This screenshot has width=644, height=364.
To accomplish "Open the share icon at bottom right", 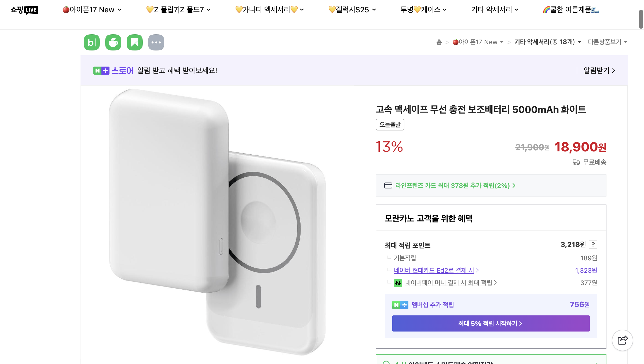I will (623, 340).
